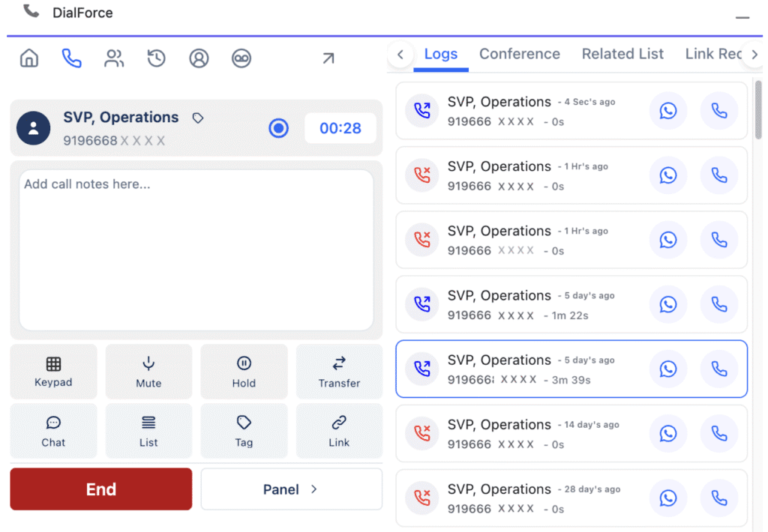
Task: Open call history clock icon
Action: pos(156,58)
